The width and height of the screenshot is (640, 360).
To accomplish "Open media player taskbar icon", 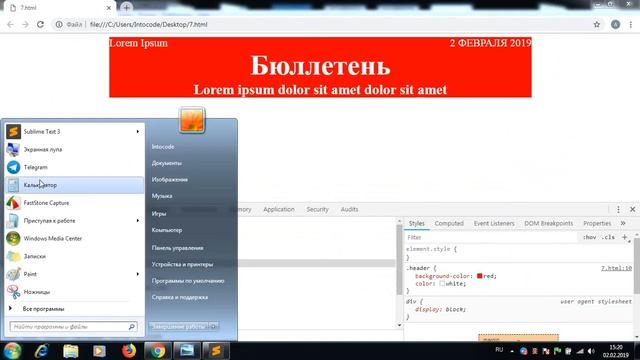I will click(x=99, y=351).
